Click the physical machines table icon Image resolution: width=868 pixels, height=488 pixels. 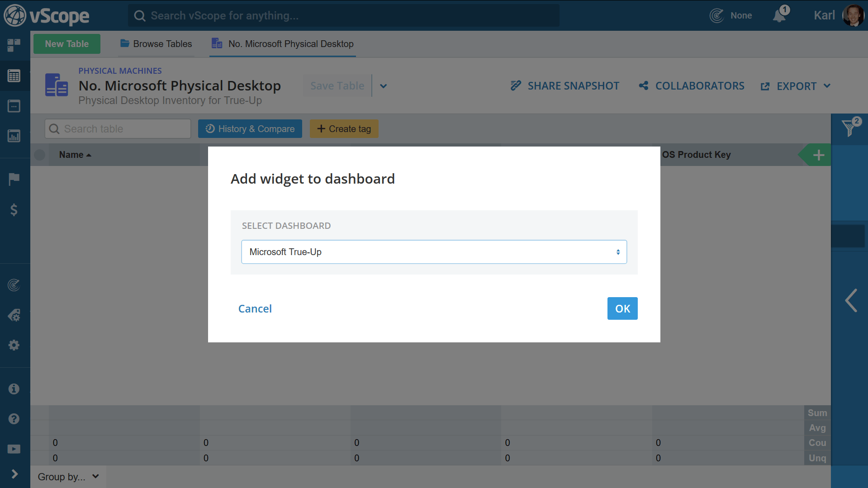click(x=57, y=85)
